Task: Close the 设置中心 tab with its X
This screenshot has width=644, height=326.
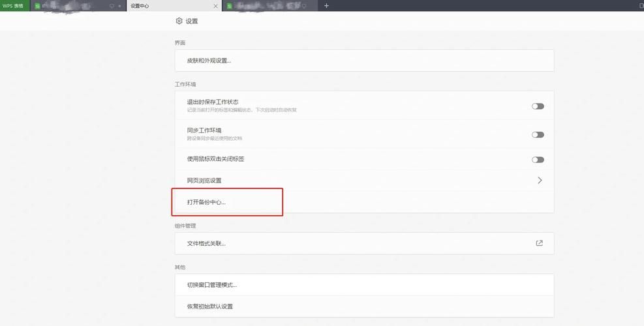Action: (215, 6)
